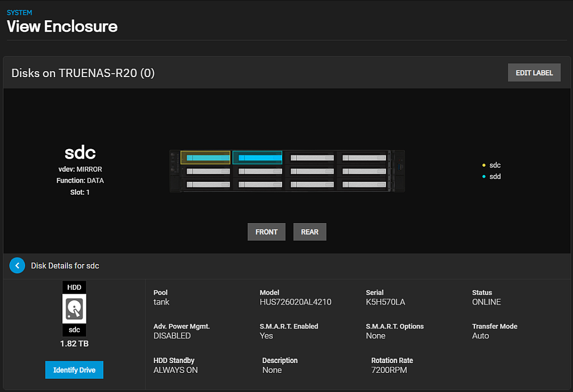The width and height of the screenshot is (573, 392).
Task: Click the 'Serial' field label
Action: click(x=375, y=292)
